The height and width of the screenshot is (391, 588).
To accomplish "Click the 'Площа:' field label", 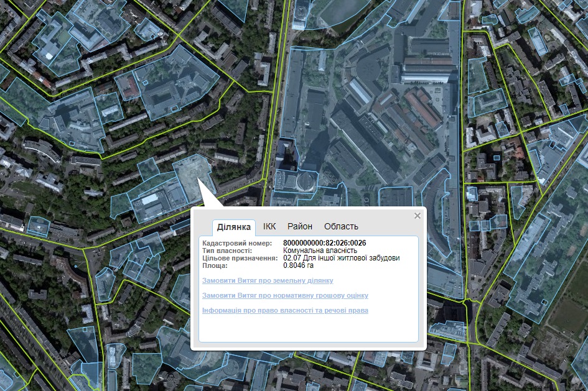I will tap(214, 265).
